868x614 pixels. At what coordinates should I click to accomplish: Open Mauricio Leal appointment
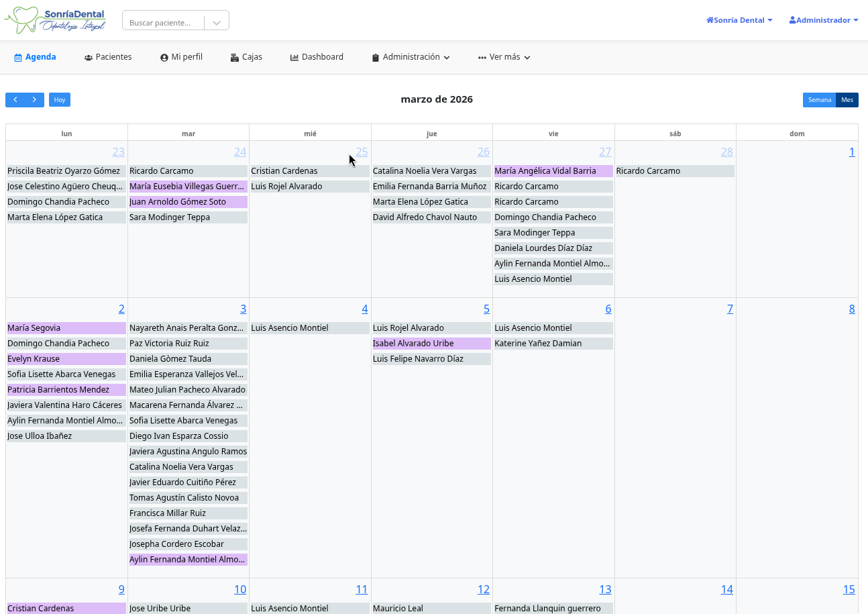(432, 608)
